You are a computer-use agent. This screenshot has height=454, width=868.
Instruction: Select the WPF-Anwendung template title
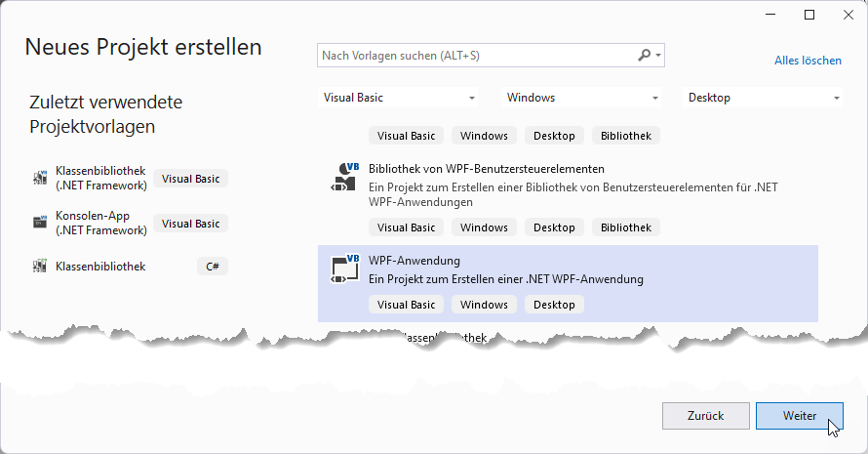click(414, 261)
